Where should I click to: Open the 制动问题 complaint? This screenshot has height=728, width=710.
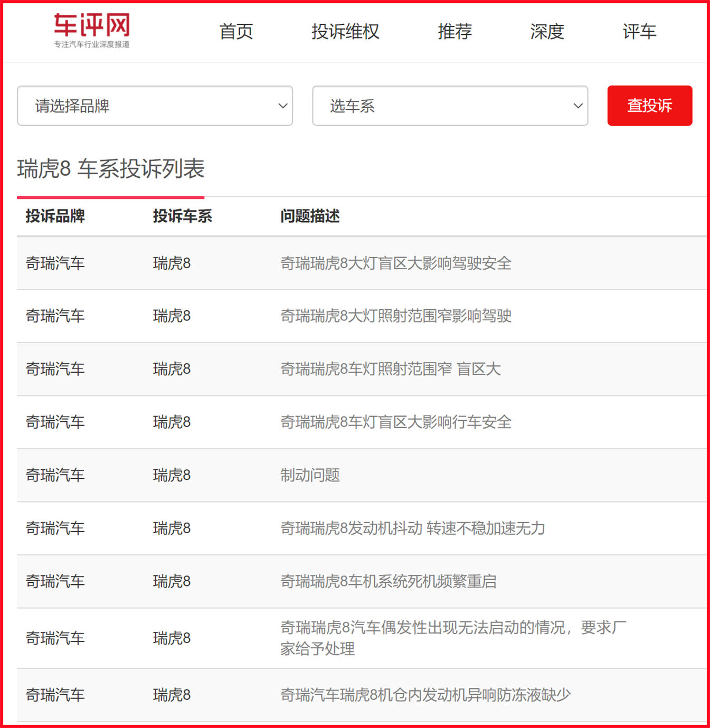tap(310, 475)
